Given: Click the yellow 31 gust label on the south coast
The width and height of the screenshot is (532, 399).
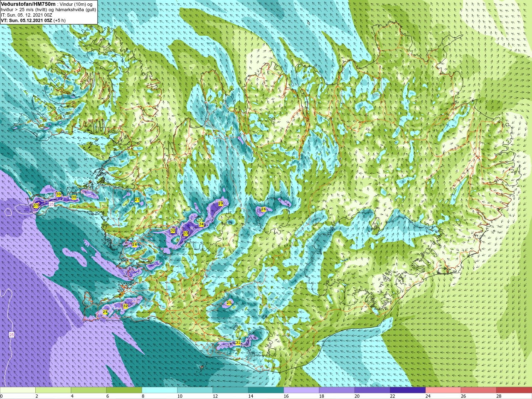Looking at the screenshot, I should (x=238, y=343).
